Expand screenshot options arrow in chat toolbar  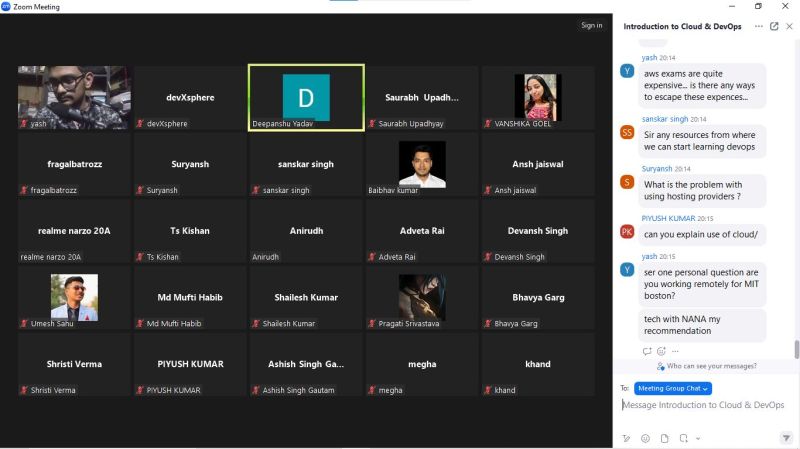tap(698, 438)
